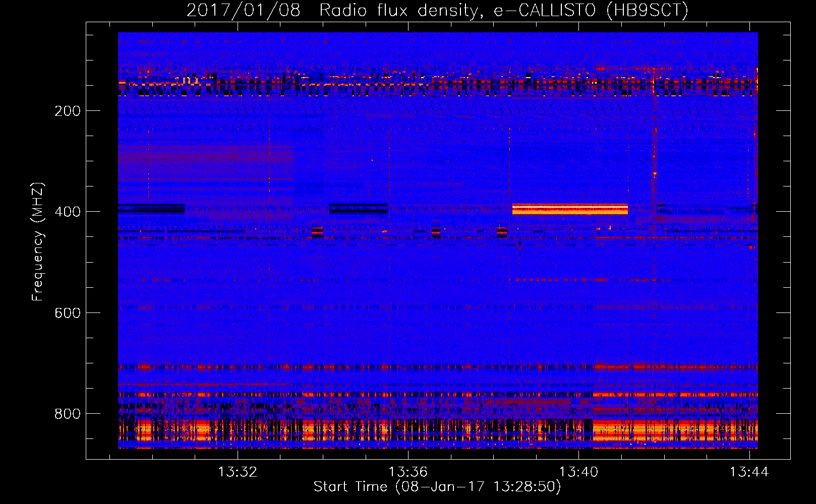Click the 13:32 time tick label
The image size is (816, 504).
237,472
